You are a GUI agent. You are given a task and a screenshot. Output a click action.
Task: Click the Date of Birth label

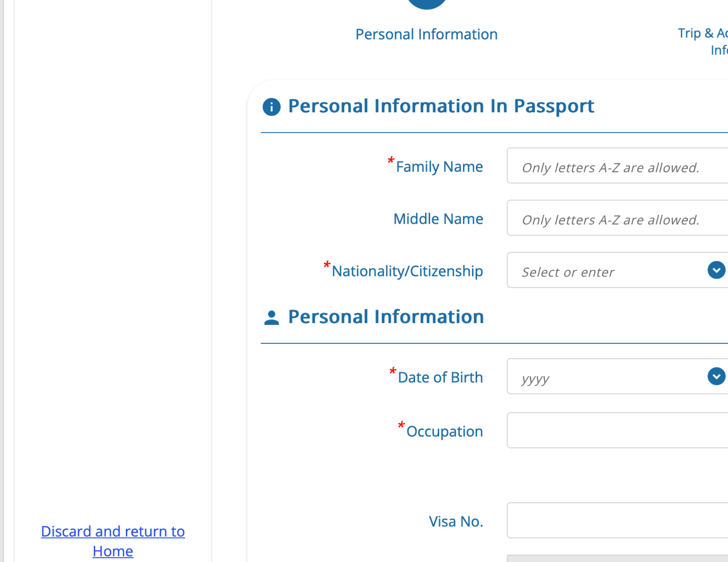440,378
